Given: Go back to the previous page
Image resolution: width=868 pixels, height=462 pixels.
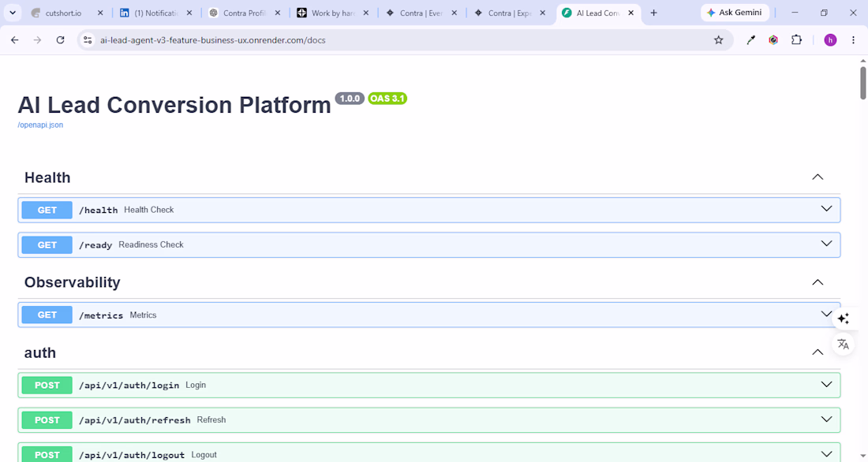Looking at the screenshot, I should [15, 40].
